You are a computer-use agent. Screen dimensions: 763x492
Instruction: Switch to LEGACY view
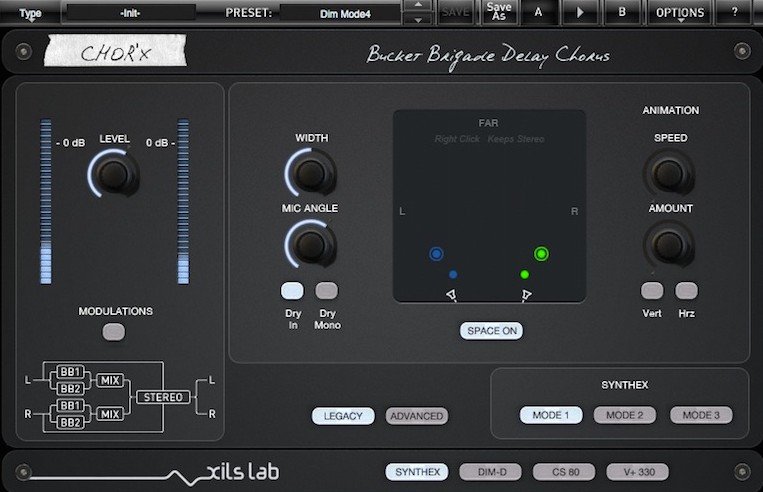tap(343, 416)
